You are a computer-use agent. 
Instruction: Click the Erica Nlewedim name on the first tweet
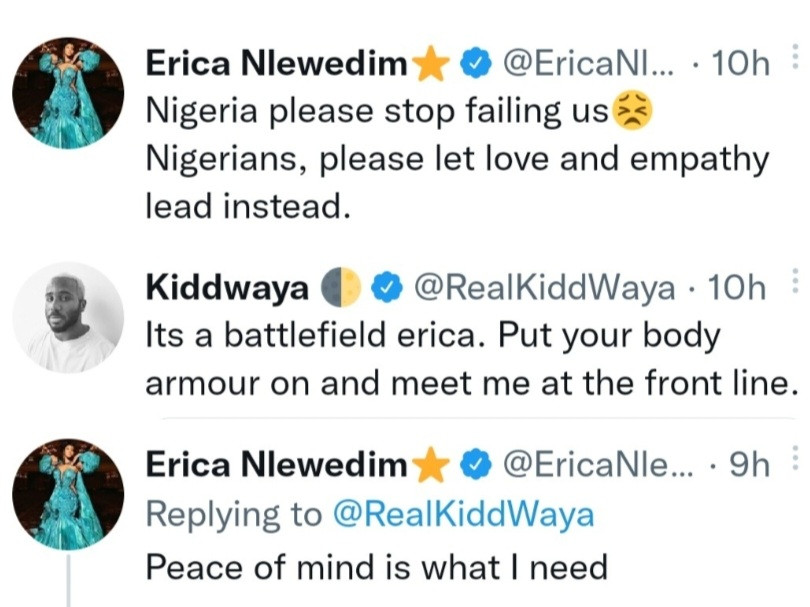(x=277, y=65)
